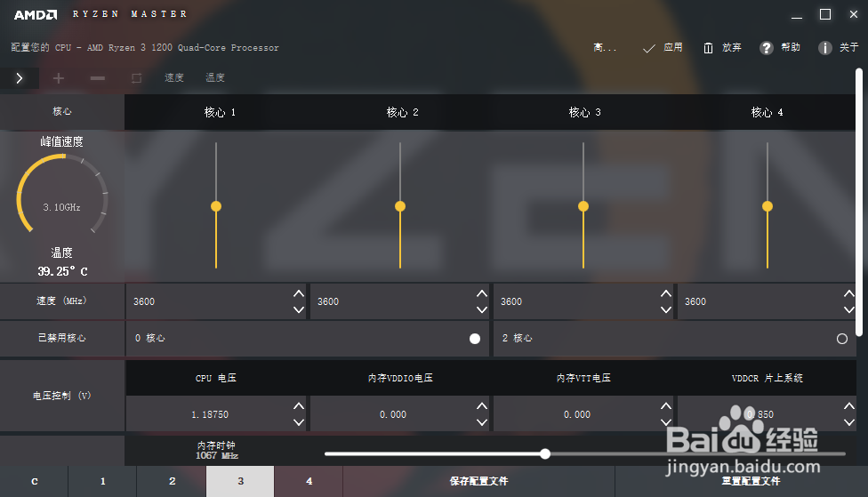This screenshot has height=497, width=868.
Task: Click the 核心 1 column header
Action: pos(220,112)
